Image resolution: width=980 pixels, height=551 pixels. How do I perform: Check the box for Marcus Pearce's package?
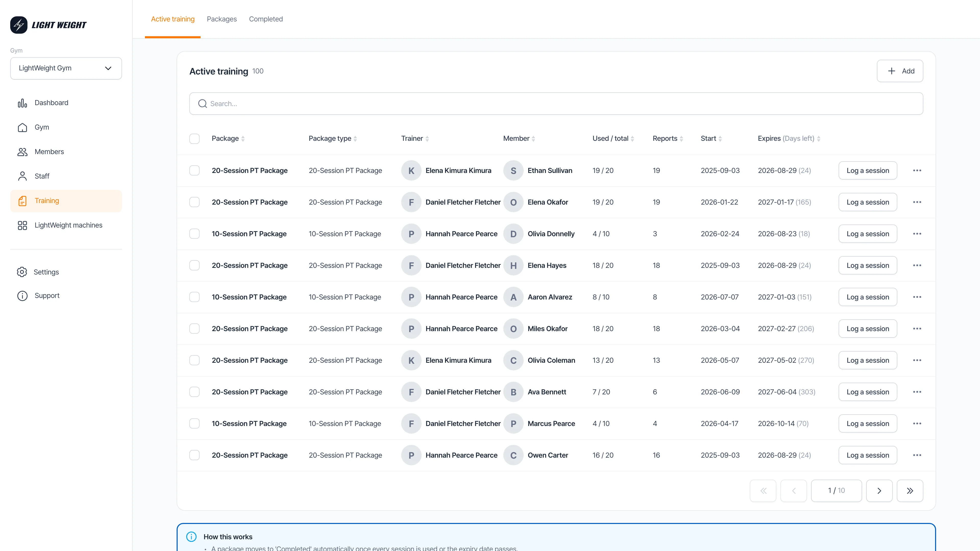(x=194, y=424)
